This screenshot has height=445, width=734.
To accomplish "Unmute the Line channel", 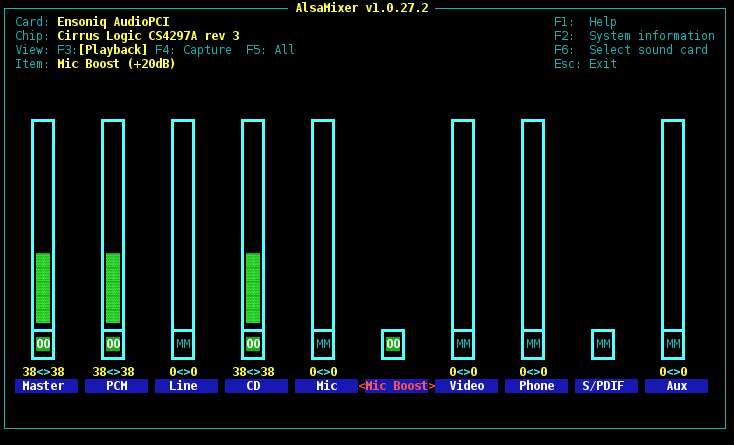I will [183, 344].
